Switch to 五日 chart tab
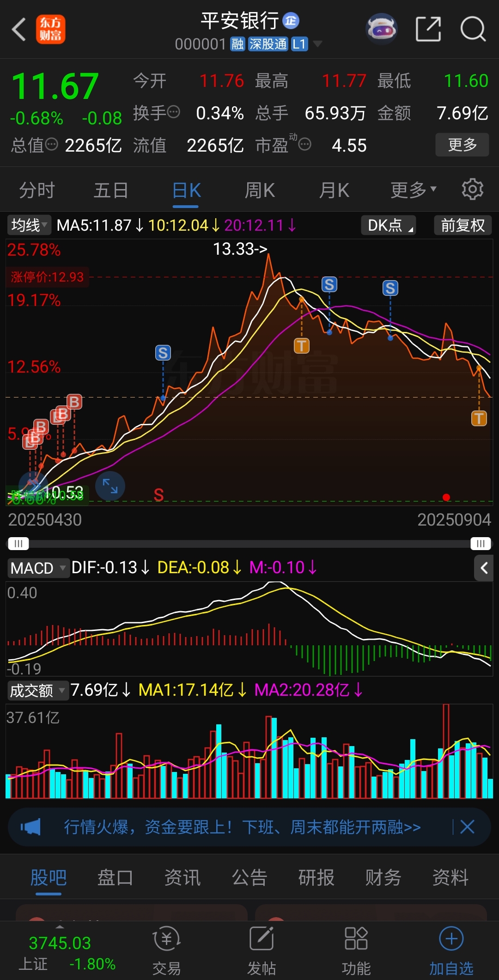 (x=111, y=190)
